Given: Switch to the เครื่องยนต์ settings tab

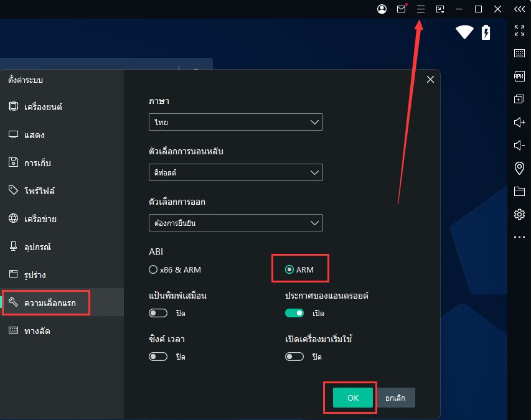Looking at the screenshot, I should click(x=43, y=107).
